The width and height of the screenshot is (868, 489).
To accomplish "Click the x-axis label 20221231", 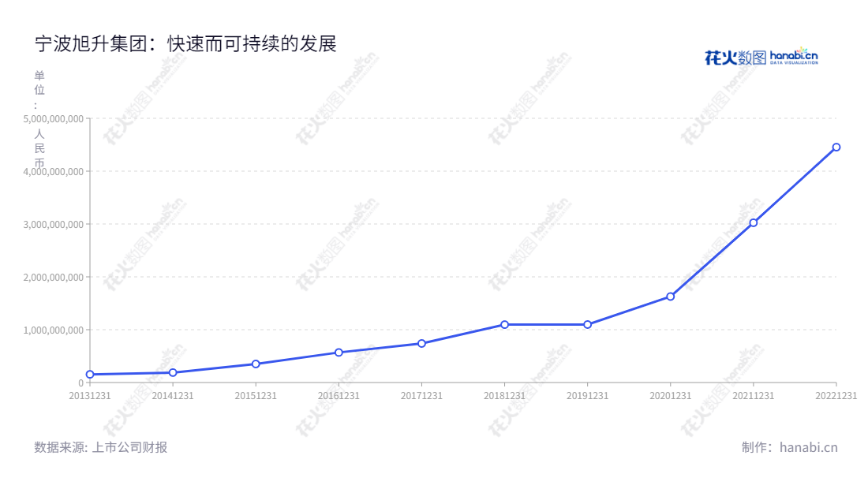I will click(836, 396).
